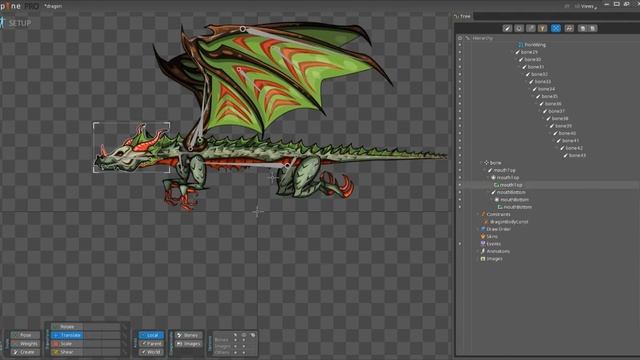Click the SETUP mode label
The width and height of the screenshot is (640, 360).
pyautogui.click(x=20, y=23)
